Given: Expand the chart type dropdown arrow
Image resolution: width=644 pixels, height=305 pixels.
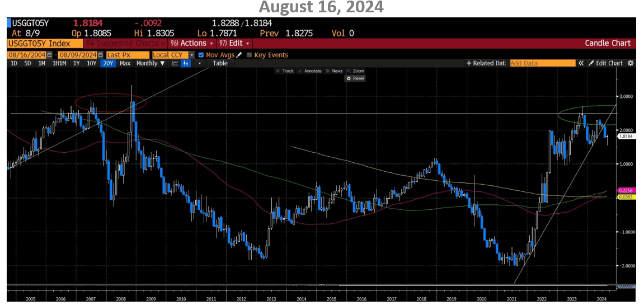Looking at the screenshot, I should 200,63.
